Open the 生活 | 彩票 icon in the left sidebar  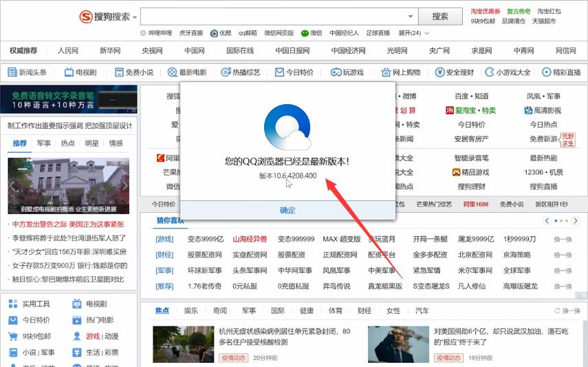77,353
